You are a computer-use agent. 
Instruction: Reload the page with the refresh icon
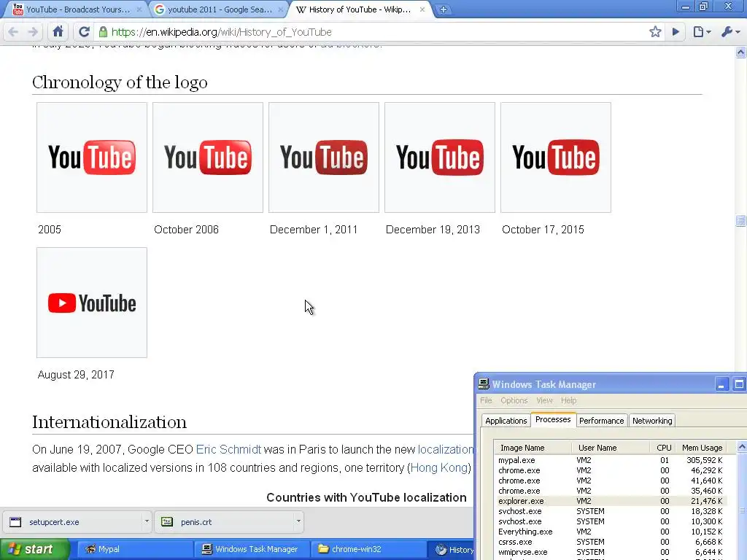click(x=85, y=32)
